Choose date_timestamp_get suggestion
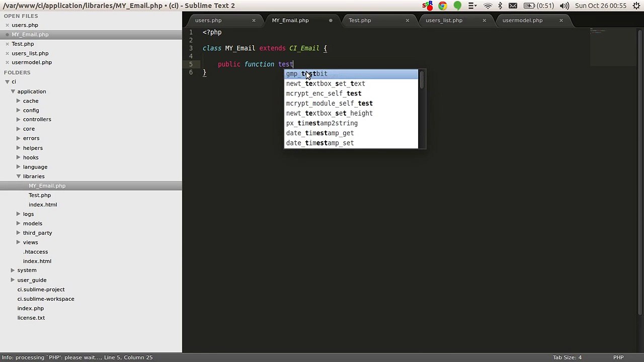This screenshot has height=362, width=644. coord(351,133)
